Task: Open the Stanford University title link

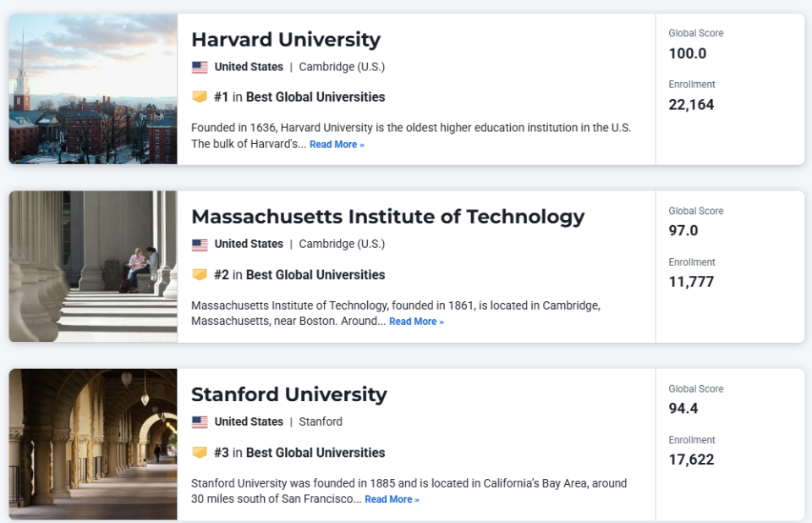Action: click(x=289, y=394)
